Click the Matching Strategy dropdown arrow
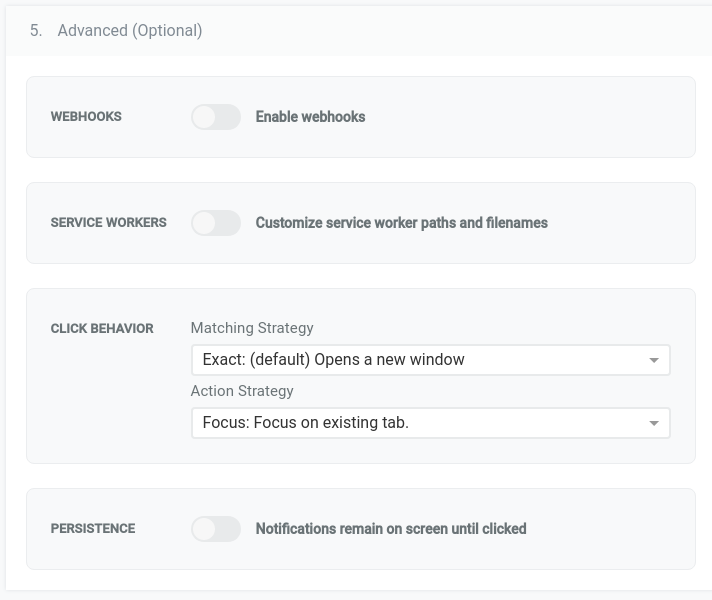 [x=654, y=360]
